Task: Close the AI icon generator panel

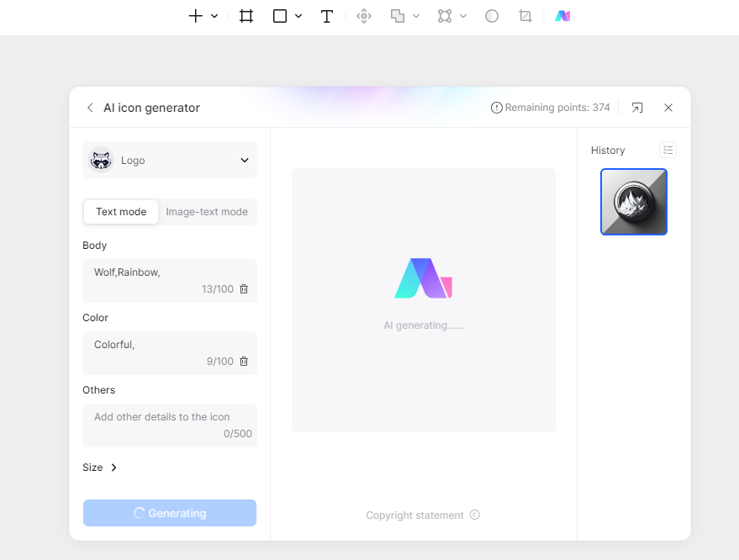Action: 668,108
